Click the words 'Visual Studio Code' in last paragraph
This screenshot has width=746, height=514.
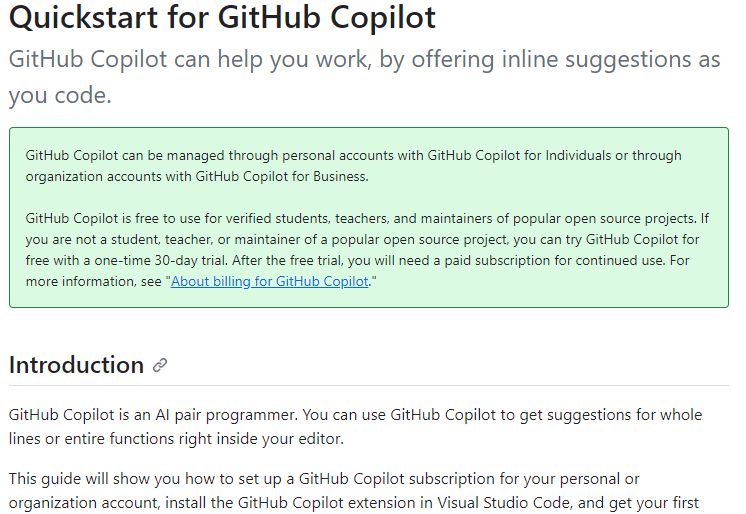(x=503, y=503)
